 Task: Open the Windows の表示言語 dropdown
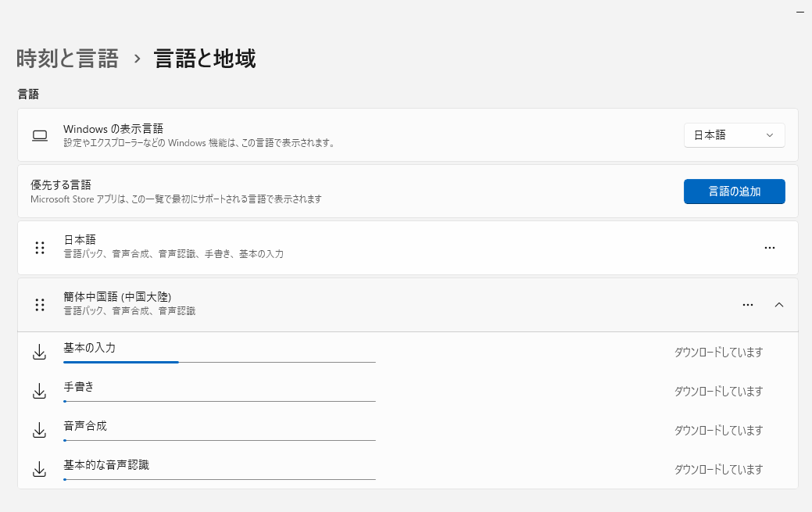[733, 134]
